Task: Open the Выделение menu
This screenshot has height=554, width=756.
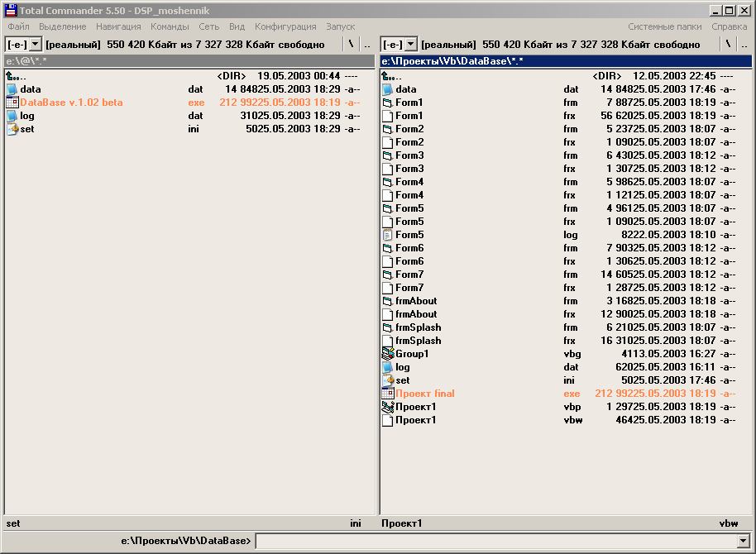Action: [63, 26]
